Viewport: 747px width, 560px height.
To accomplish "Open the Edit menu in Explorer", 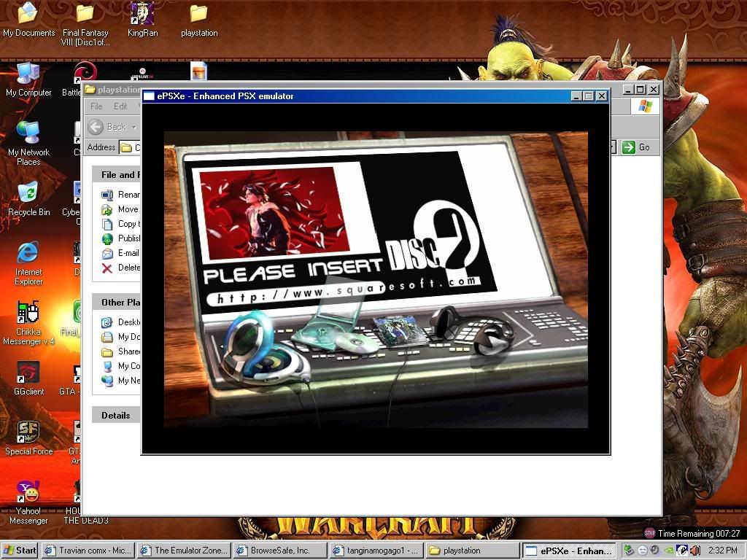I will tap(120, 106).
